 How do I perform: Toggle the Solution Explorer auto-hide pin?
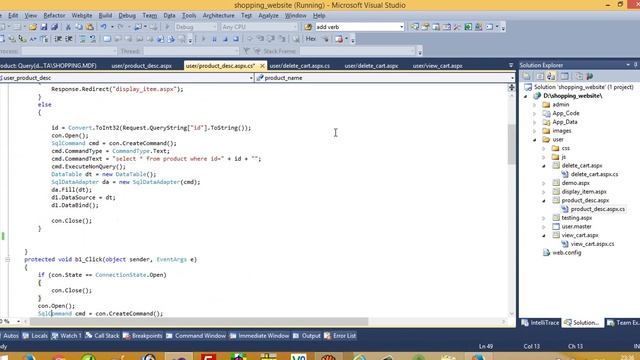[636, 65]
